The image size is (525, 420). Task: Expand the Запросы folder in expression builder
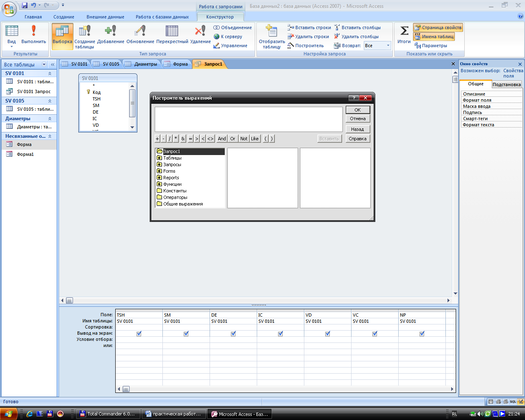[160, 164]
